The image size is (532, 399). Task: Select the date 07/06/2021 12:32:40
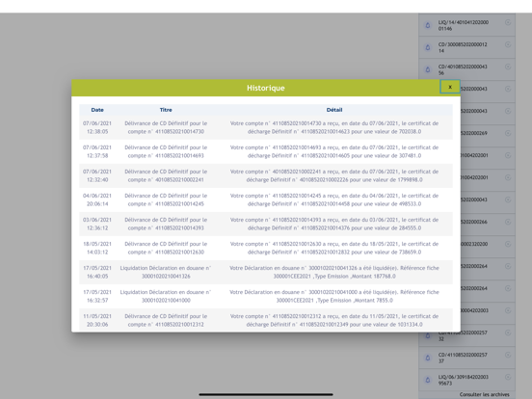click(x=97, y=175)
